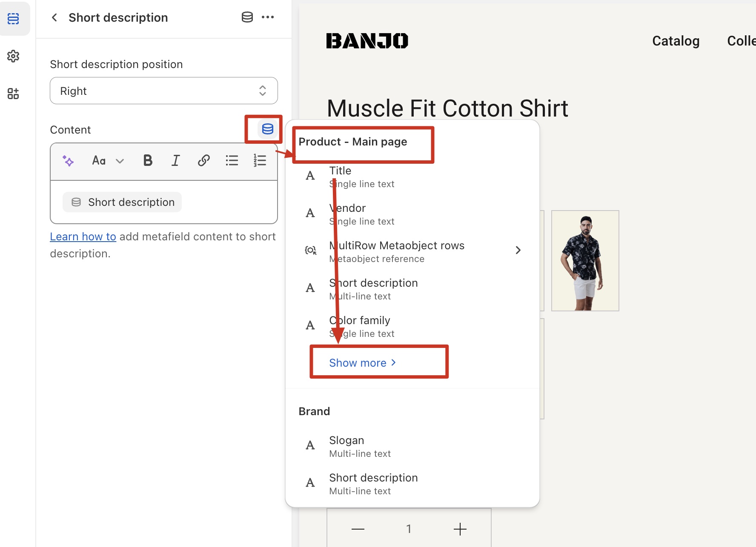Select product Short description multi-line option
The image size is (756, 547).
412,289
